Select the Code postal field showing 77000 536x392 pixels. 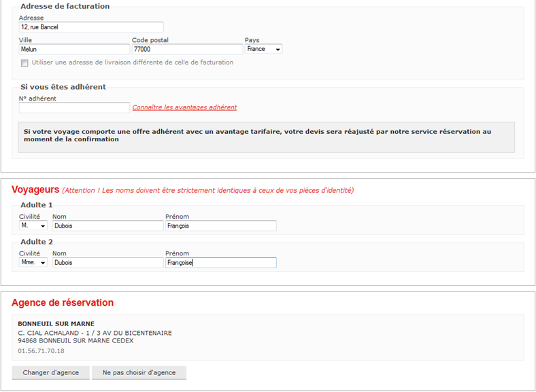click(187, 50)
